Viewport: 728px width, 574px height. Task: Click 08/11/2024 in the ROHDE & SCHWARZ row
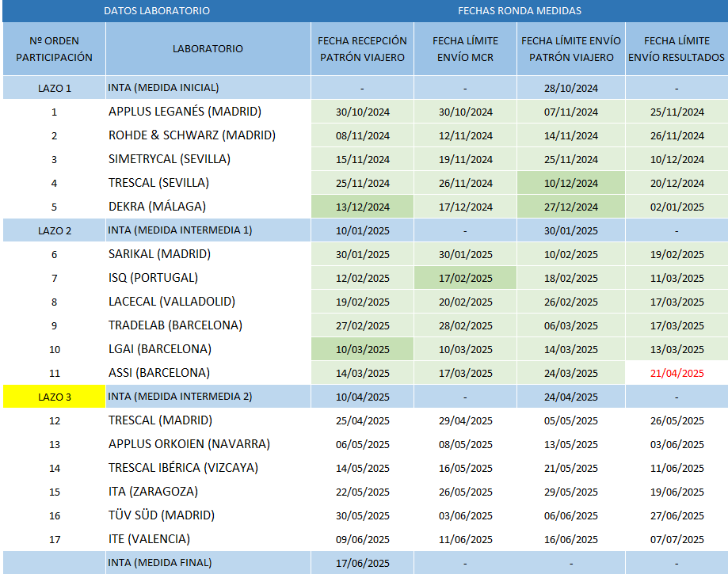[363, 135]
